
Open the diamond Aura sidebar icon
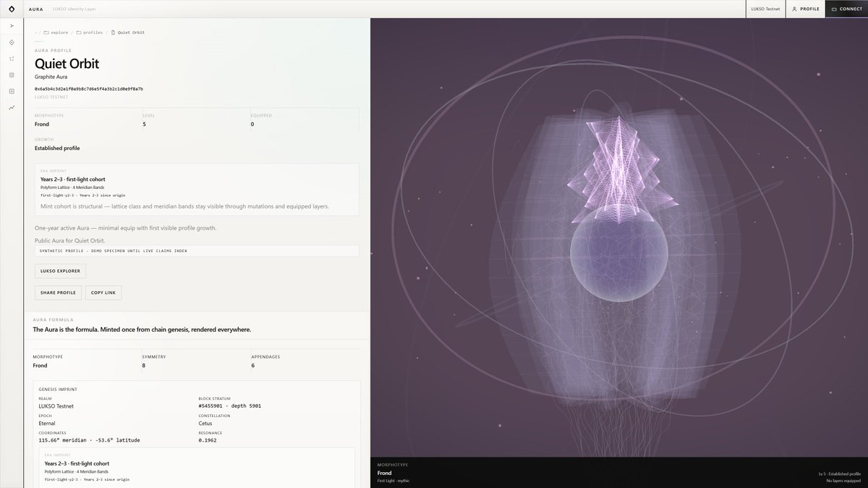point(12,42)
